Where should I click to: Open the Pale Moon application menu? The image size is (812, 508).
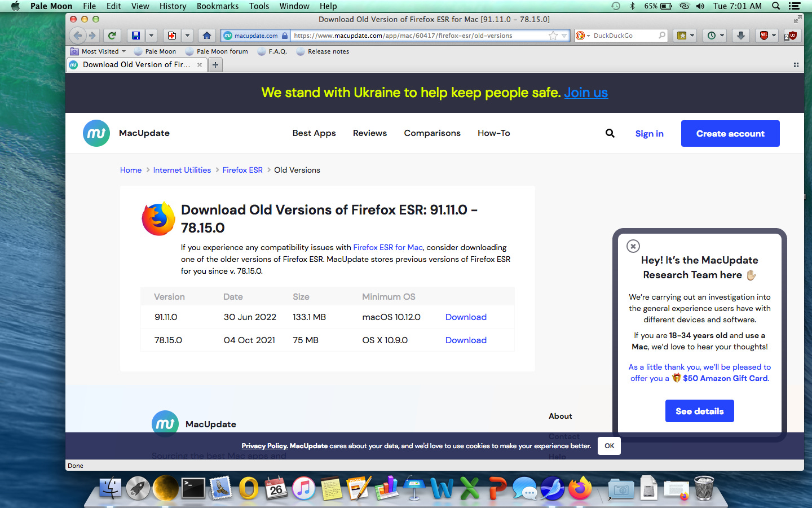(51, 6)
